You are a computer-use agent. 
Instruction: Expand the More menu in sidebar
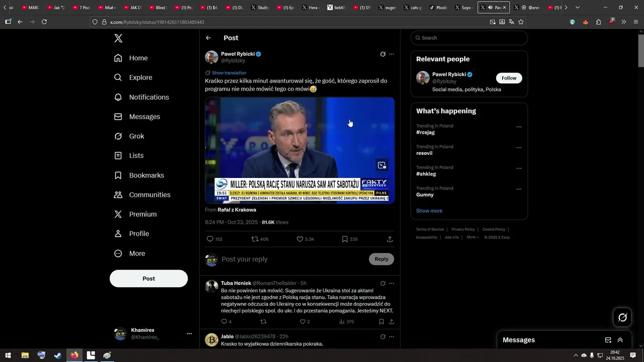click(129, 253)
